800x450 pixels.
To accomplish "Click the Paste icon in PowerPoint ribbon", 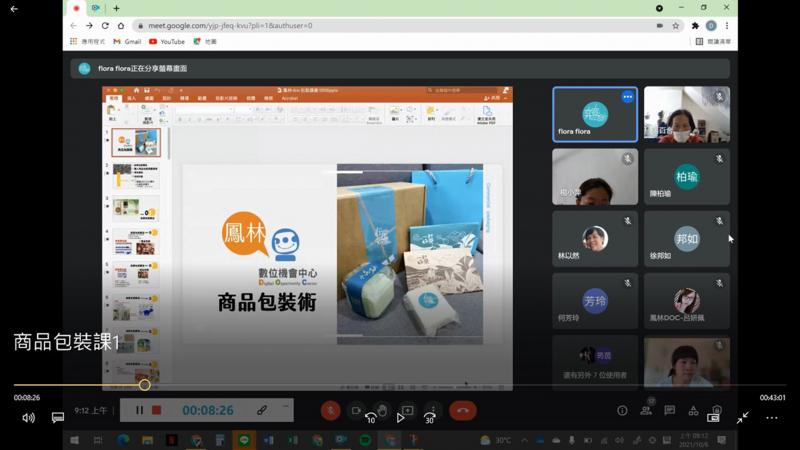I will 111,113.
